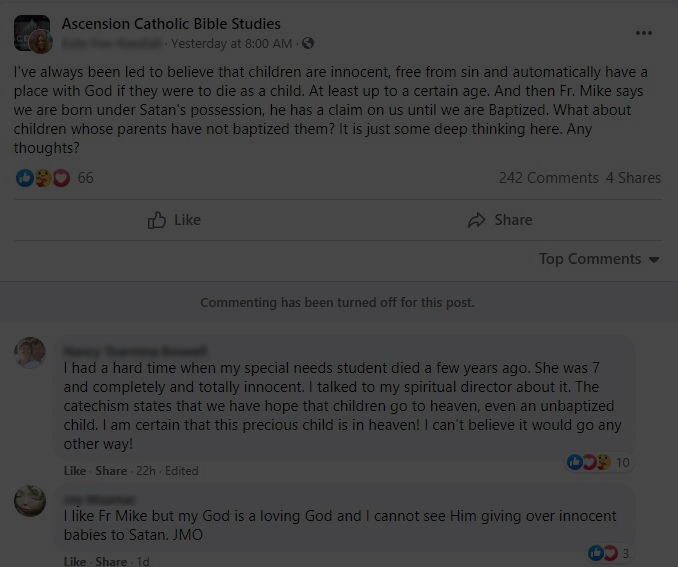Open the Ascension Catholic Bible Studies group link
The width and height of the screenshot is (678, 567).
tap(171, 23)
